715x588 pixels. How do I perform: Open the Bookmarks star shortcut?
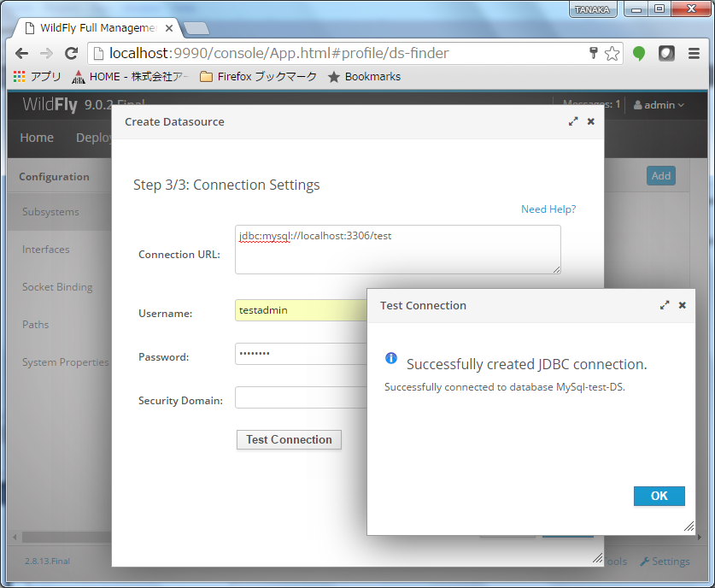[x=365, y=77]
